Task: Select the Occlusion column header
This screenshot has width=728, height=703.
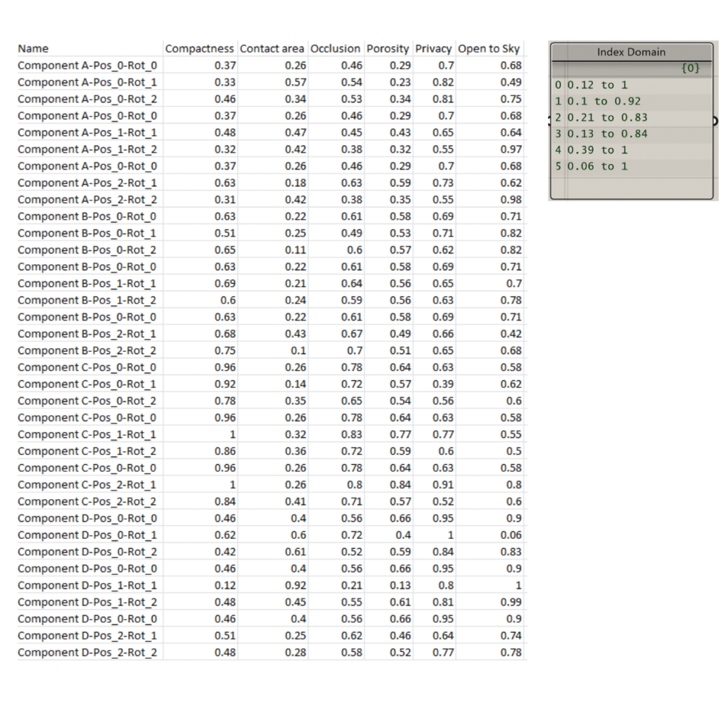Action: click(335, 49)
